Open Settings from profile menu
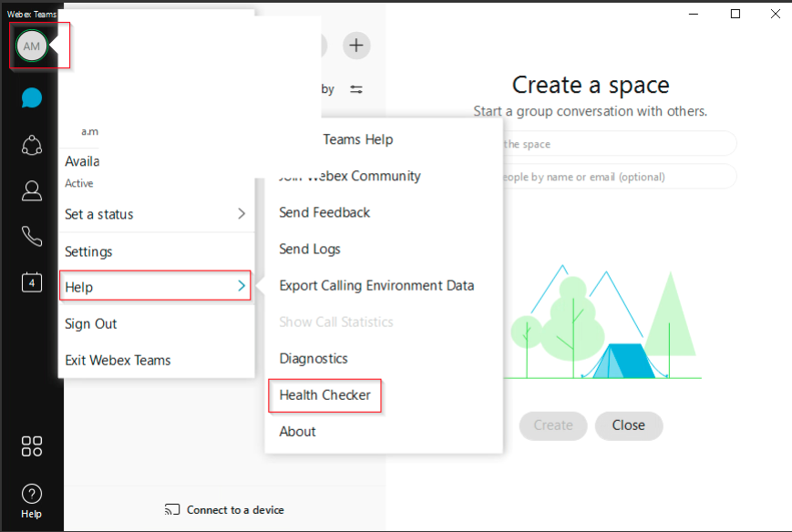 (x=88, y=251)
